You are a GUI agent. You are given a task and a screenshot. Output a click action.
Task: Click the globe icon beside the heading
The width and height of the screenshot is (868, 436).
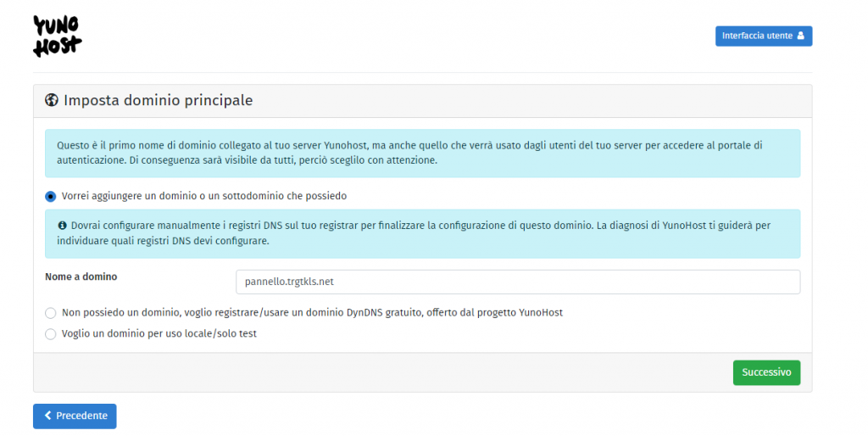pos(52,100)
